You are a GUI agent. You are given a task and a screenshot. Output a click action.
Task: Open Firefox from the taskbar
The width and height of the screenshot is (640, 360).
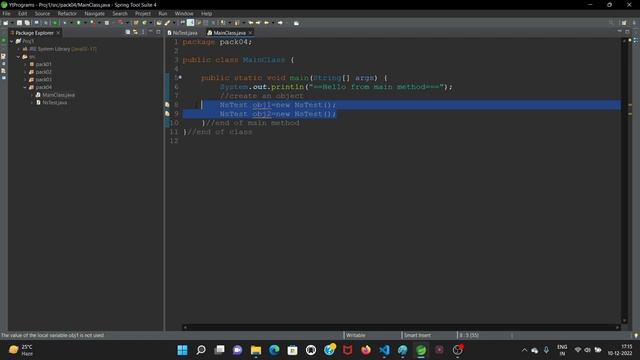pyautogui.click(x=366, y=350)
